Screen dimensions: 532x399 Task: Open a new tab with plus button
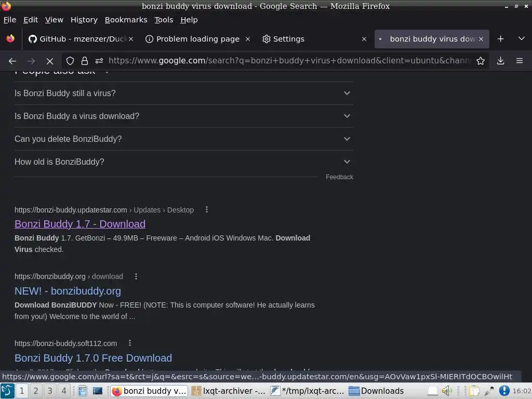(500, 39)
